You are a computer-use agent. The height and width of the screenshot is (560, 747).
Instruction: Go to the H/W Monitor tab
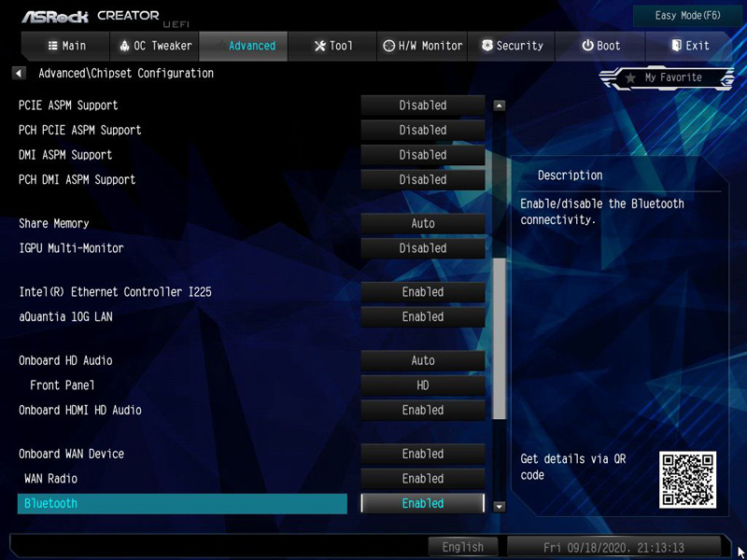tap(422, 46)
